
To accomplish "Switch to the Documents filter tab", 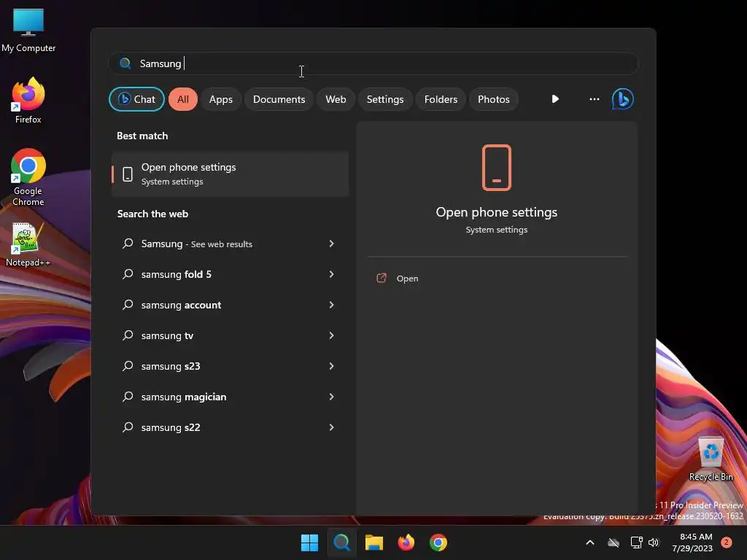I will click(279, 99).
